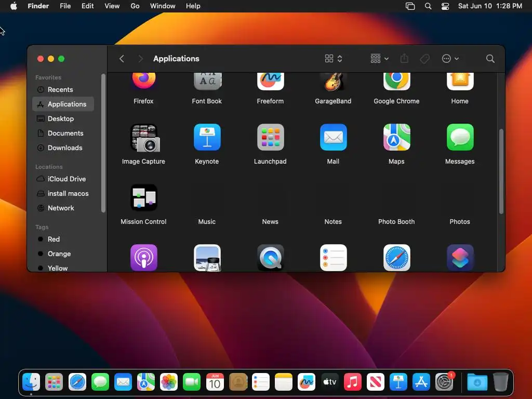This screenshot has height=399, width=532.
Task: Open the Finder menu
Action: click(38, 6)
